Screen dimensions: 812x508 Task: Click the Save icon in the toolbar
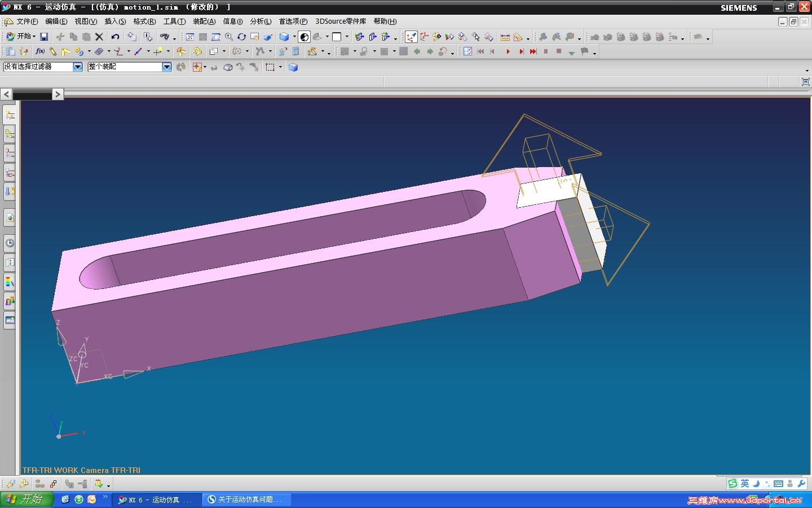(x=44, y=37)
